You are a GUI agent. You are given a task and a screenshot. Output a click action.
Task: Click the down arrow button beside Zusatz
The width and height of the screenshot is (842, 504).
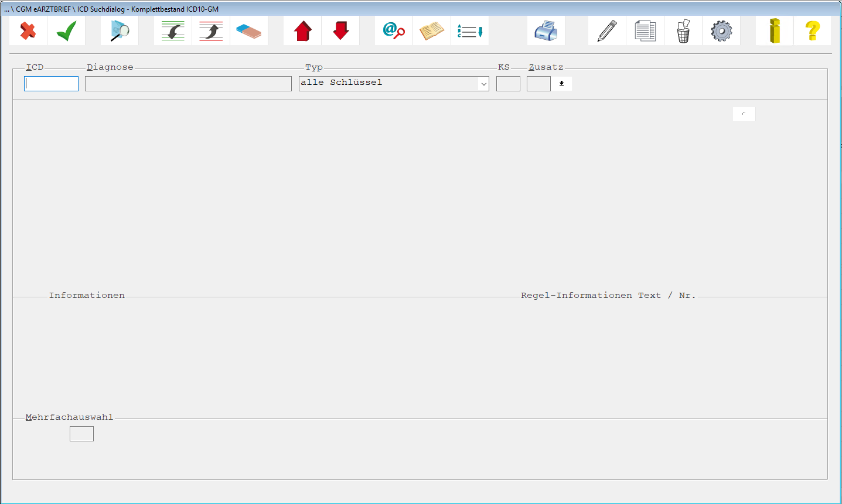coord(561,84)
